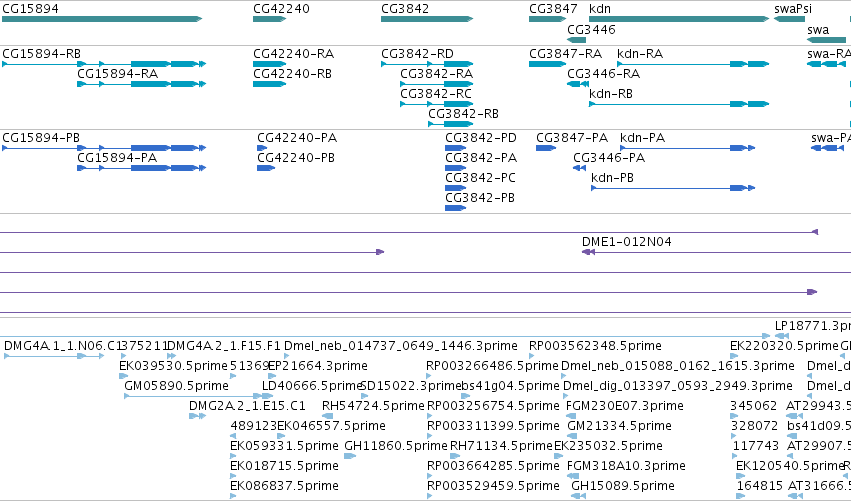Image resolution: width=851 pixels, height=501 pixels.
Task: Click CG15894-PB protein label
Action: (x=41, y=138)
